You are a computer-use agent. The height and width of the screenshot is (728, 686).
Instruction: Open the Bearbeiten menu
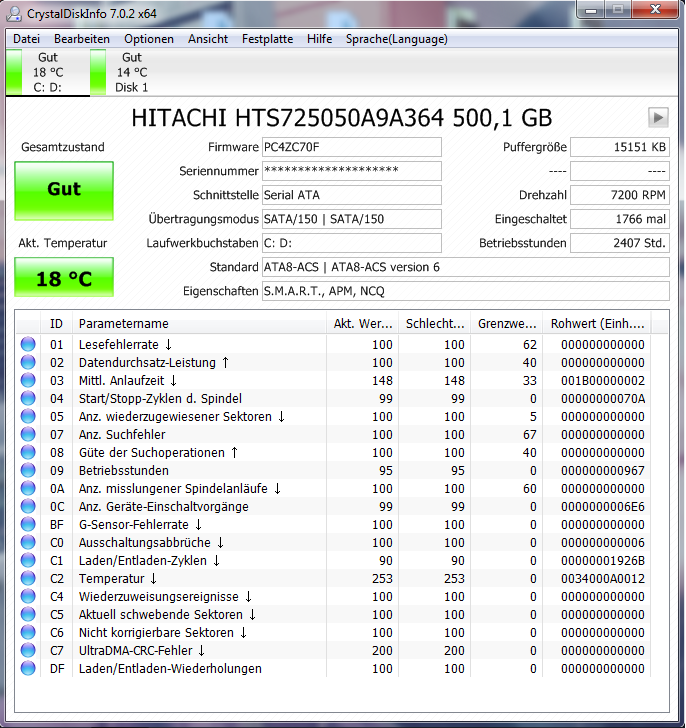[x=82, y=39]
